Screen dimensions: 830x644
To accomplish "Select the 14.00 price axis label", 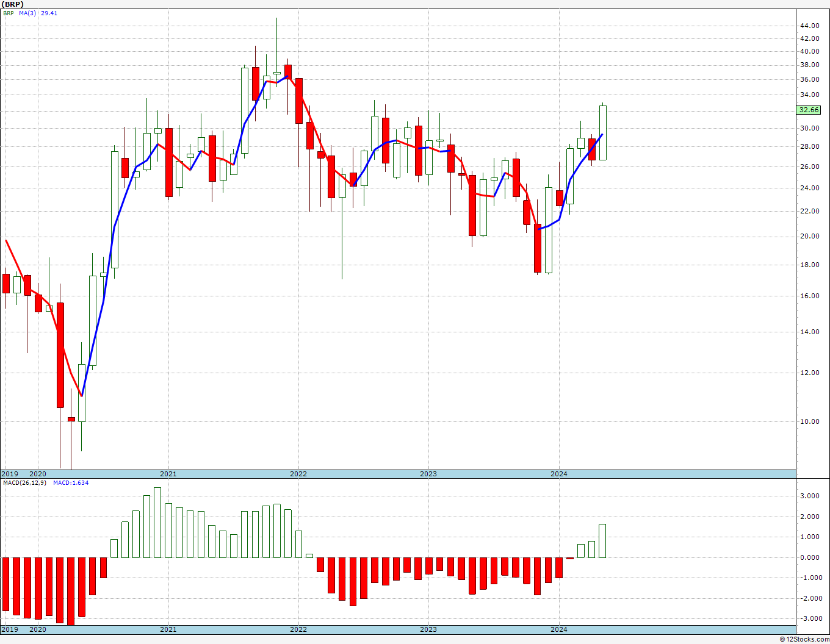I will point(809,332).
